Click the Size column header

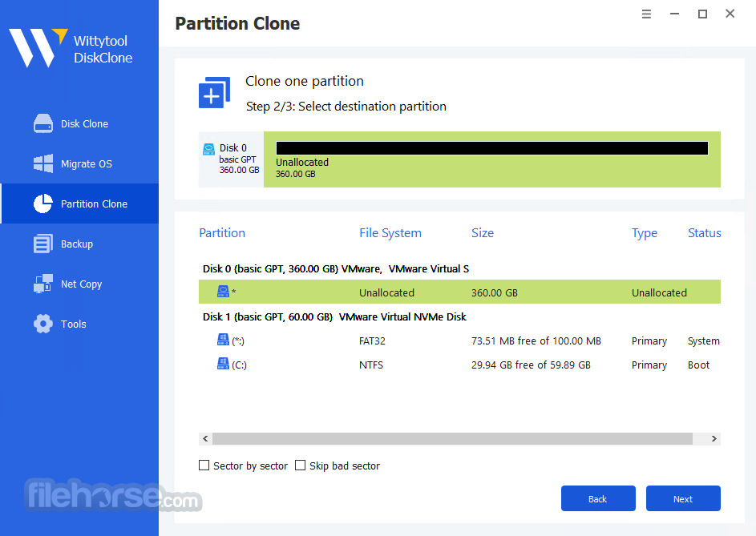point(482,233)
